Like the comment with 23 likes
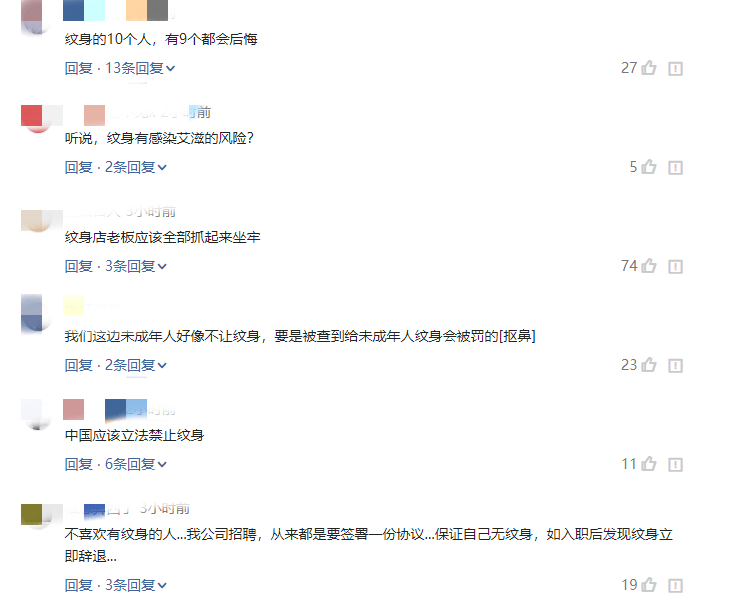 (x=648, y=365)
